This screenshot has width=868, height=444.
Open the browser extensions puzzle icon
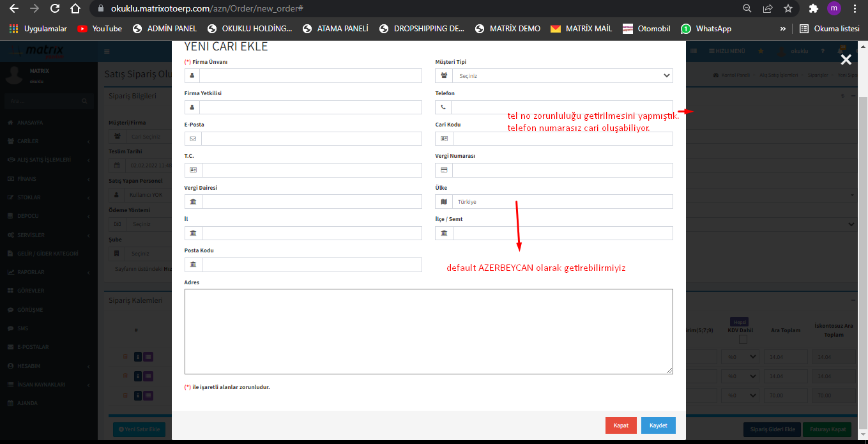point(813,9)
